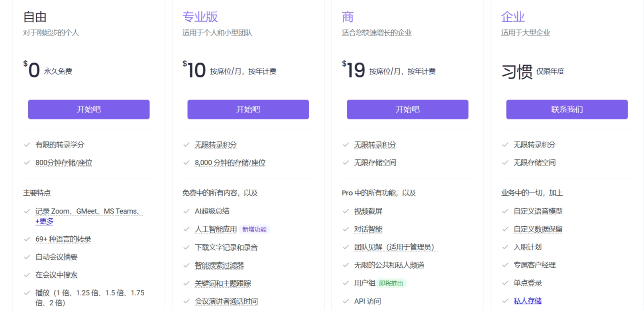Click the 有限的转录学分 feature text
The image size is (644, 310).
(60, 145)
